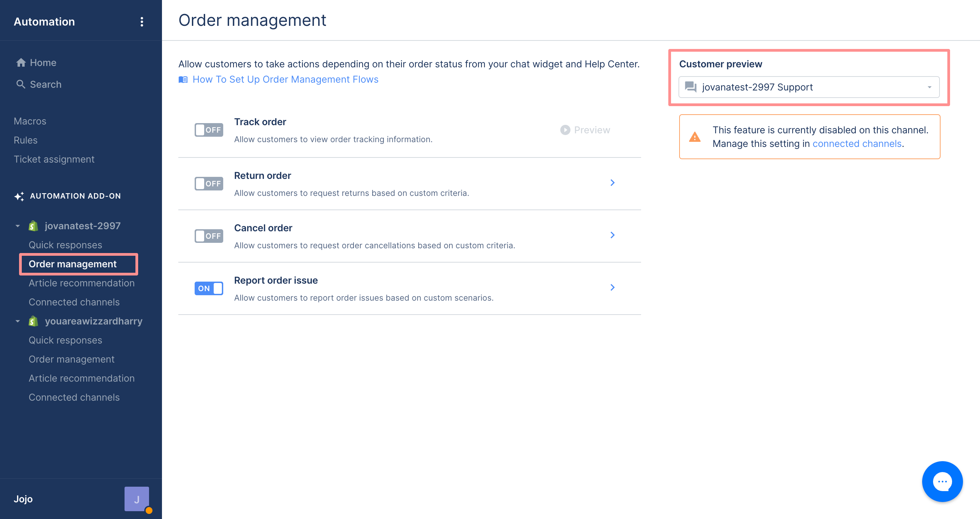Open How To Set Up Order Management Flows link
980x519 pixels.
pyautogui.click(x=285, y=79)
